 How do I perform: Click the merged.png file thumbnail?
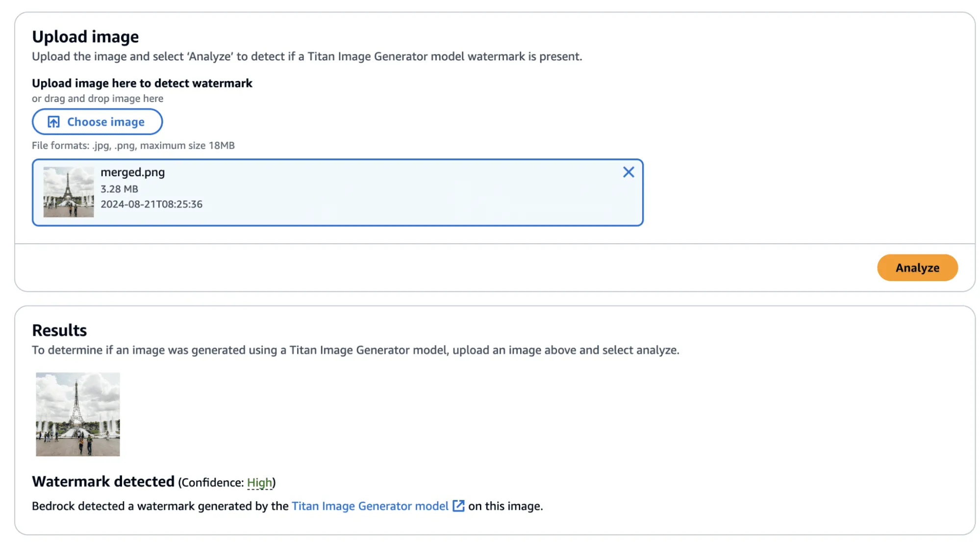69,192
